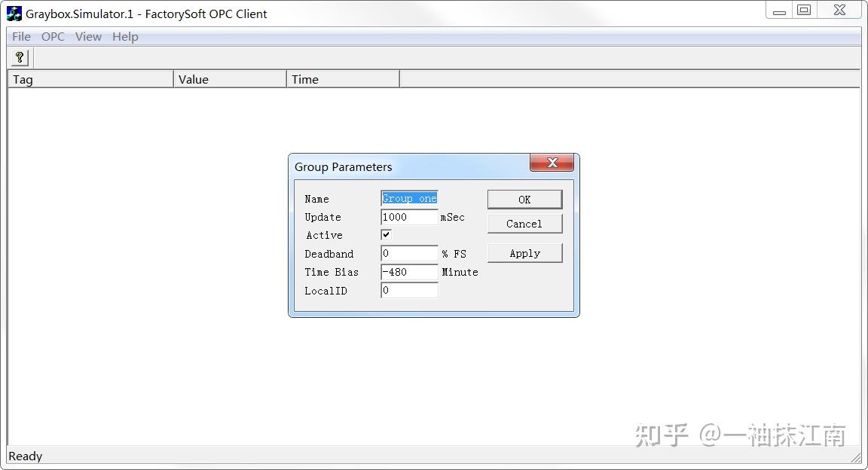Close the Group Parameters dialog with its X

click(552, 162)
